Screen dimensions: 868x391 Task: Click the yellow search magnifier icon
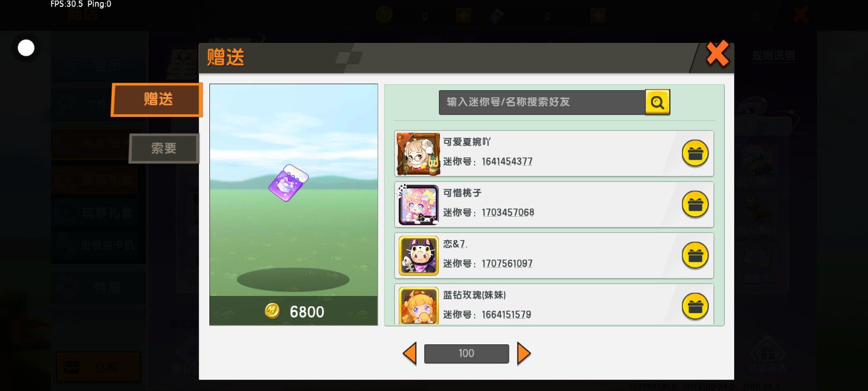[658, 102]
